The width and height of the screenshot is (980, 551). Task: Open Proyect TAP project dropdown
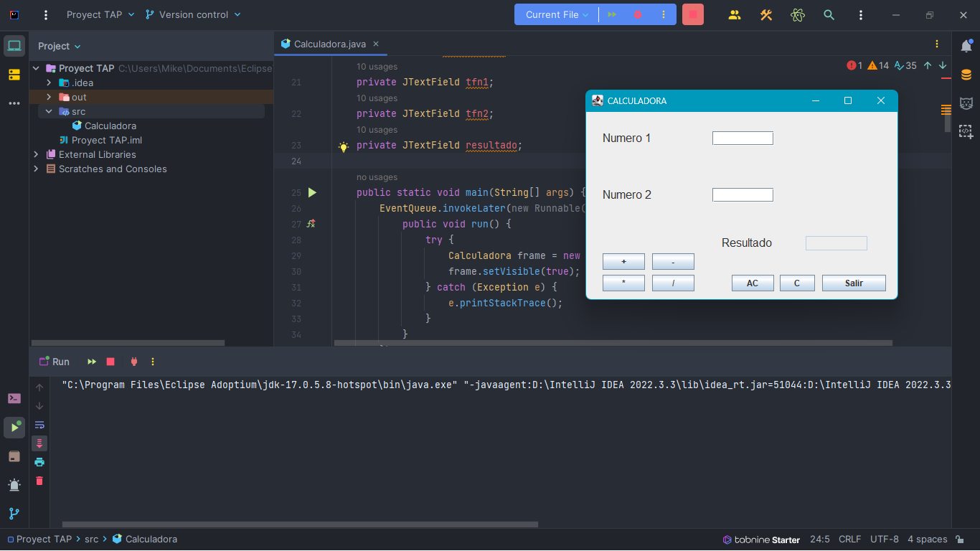click(99, 14)
